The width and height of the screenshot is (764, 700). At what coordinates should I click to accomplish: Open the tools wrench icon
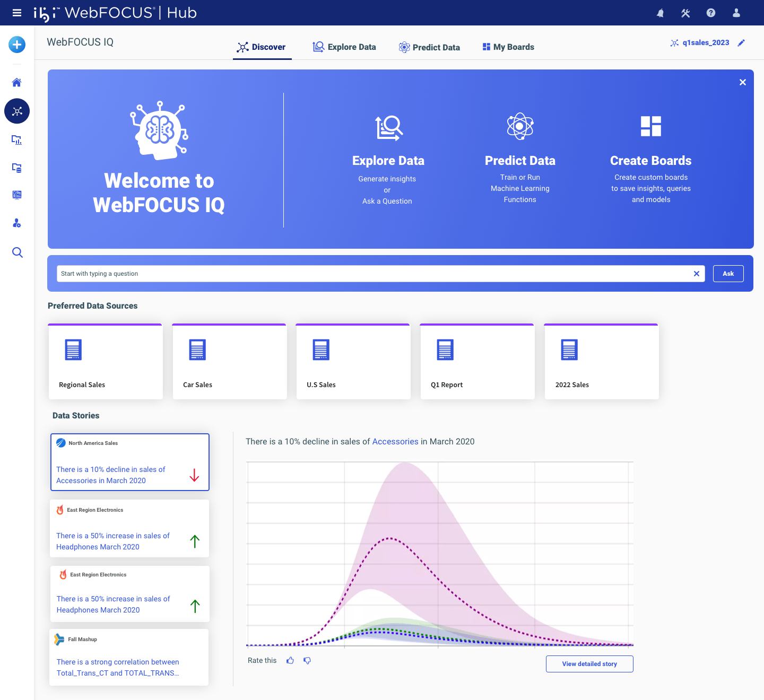click(685, 13)
